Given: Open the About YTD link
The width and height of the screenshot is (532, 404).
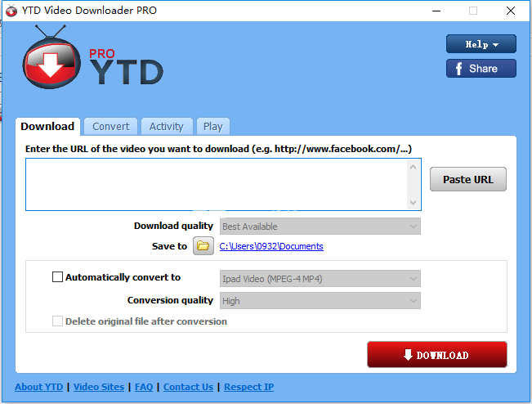Looking at the screenshot, I should 38,387.
